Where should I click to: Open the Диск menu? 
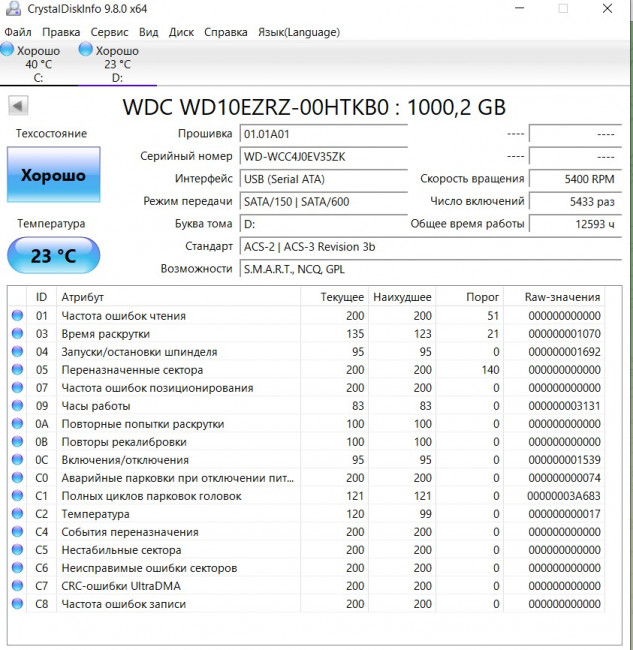[181, 32]
